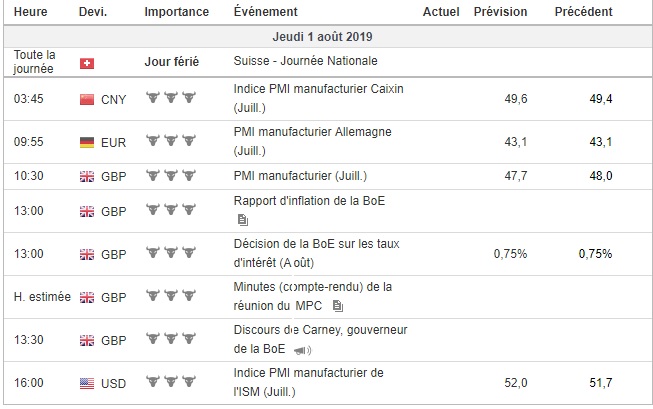The height and width of the screenshot is (409, 653).
Task: Click UK flag in the 10:30 row
Action: coord(86,176)
